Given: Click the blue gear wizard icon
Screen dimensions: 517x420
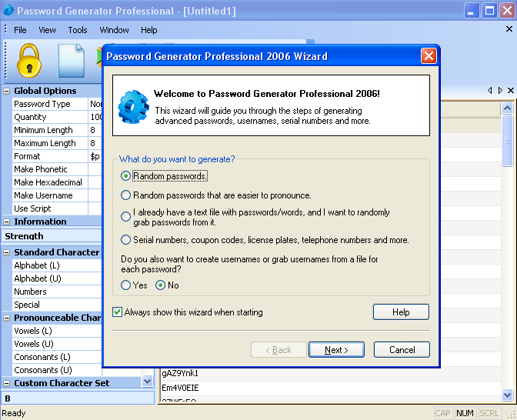Looking at the screenshot, I should [133, 106].
